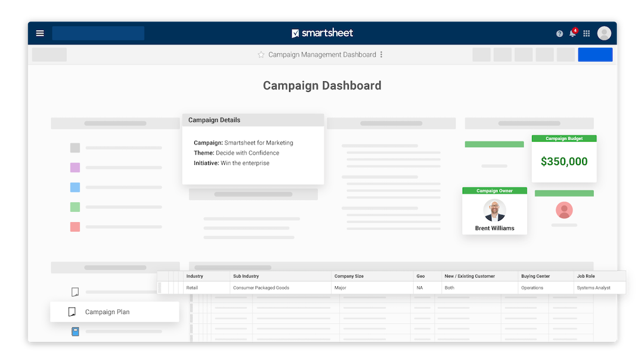Click the Campaign Plan sheet icon

[x=72, y=312]
